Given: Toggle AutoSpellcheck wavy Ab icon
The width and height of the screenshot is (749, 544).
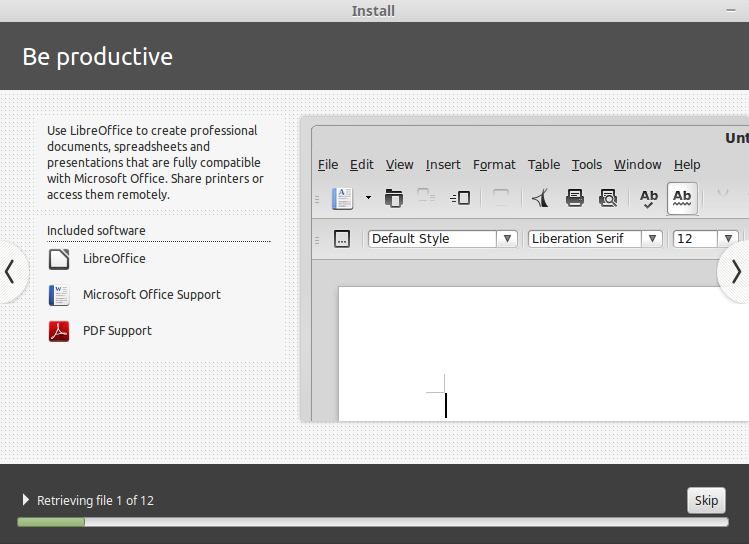Looking at the screenshot, I should (x=682, y=198).
